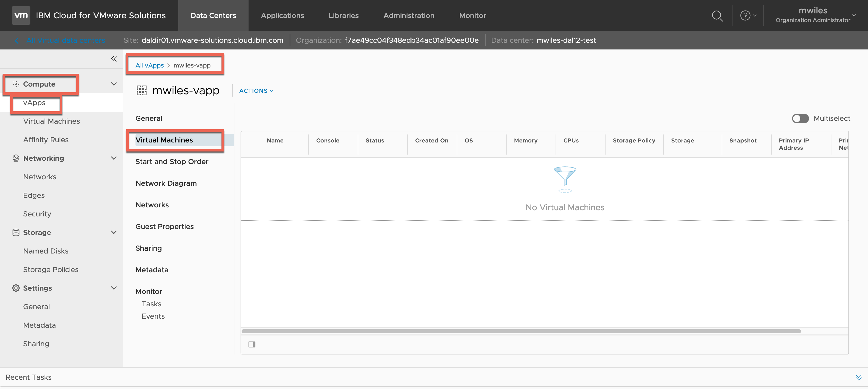868x389 pixels.
Task: Open the Administration tab
Action: (409, 15)
